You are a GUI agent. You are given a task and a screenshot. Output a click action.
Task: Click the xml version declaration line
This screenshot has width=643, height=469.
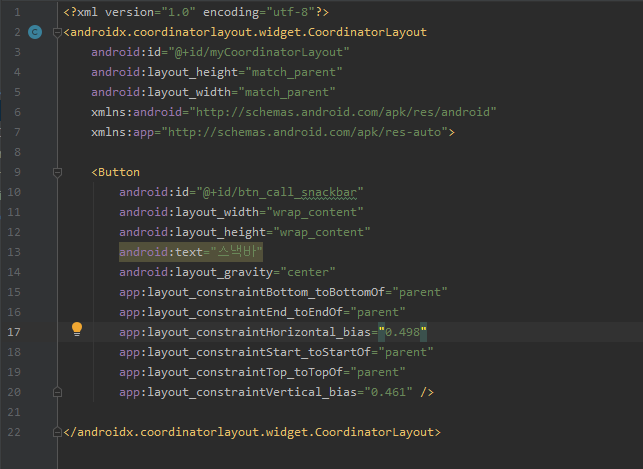tap(196, 12)
